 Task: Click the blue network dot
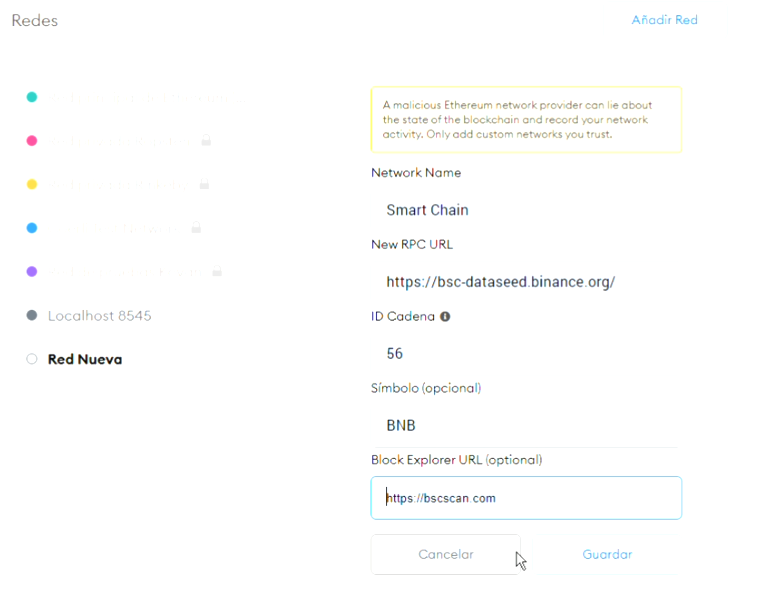32,228
